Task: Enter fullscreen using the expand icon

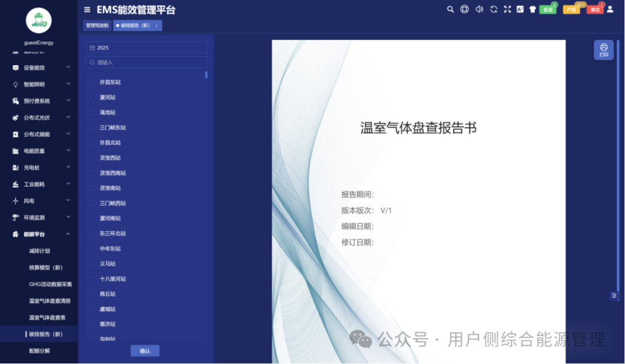Action: click(508, 9)
